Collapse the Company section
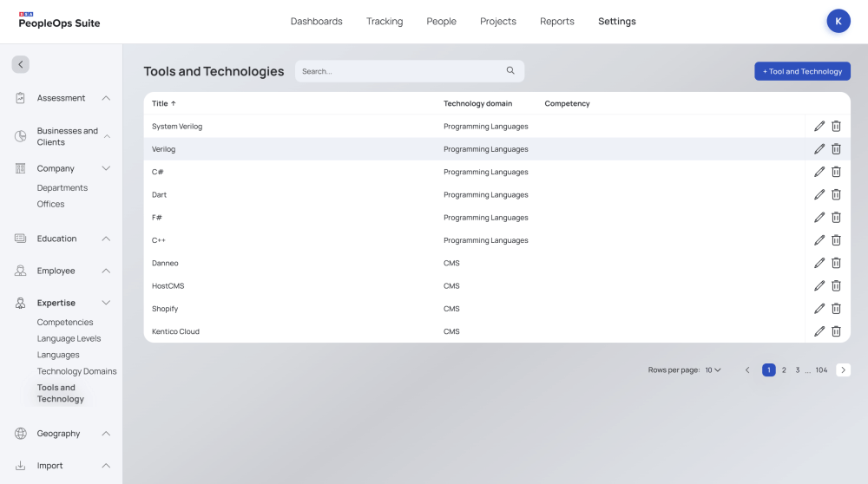This screenshot has height=484, width=868. 106,168
